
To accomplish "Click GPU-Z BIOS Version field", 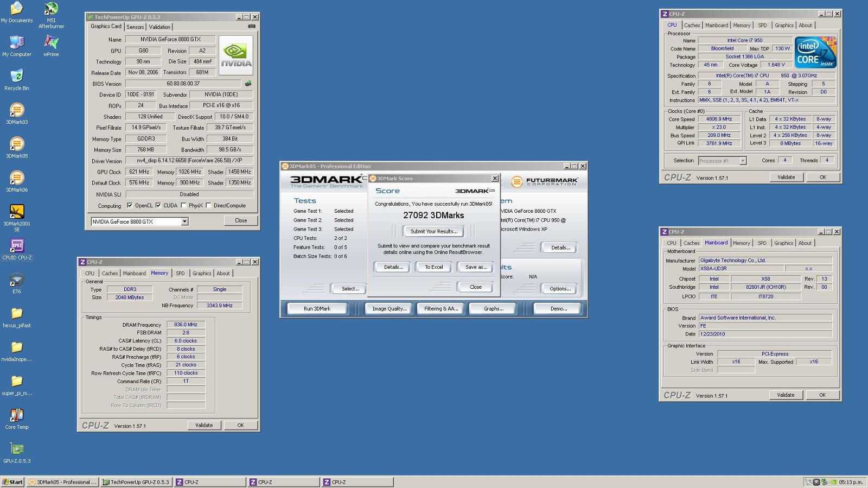I will pos(183,84).
